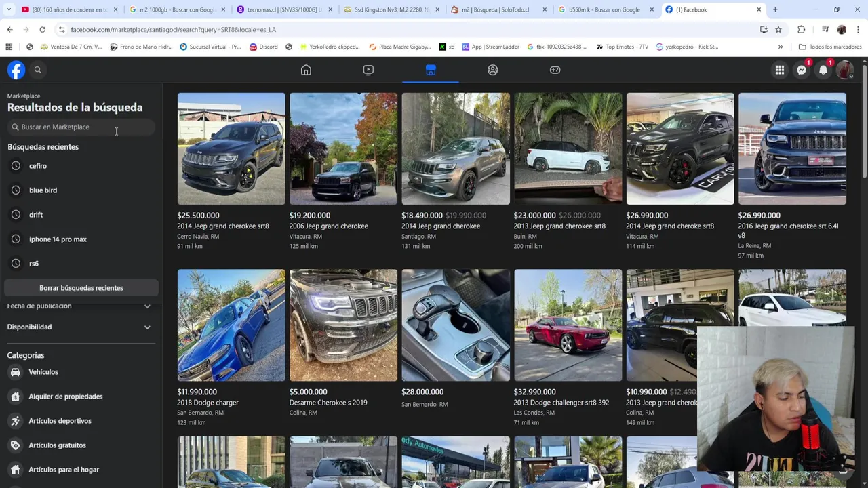Viewport: 868px width, 488px height.
Task: Click the browser address bar URL
Action: point(173,30)
